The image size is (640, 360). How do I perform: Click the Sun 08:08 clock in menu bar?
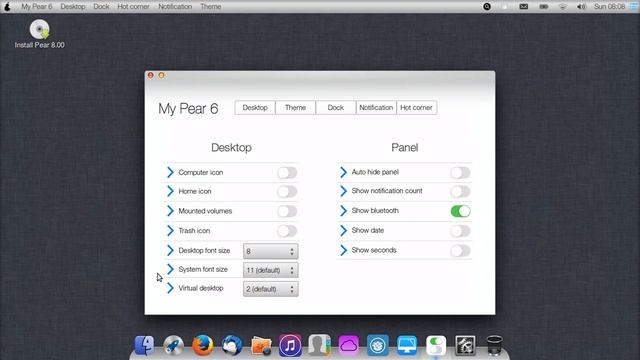coord(609,7)
